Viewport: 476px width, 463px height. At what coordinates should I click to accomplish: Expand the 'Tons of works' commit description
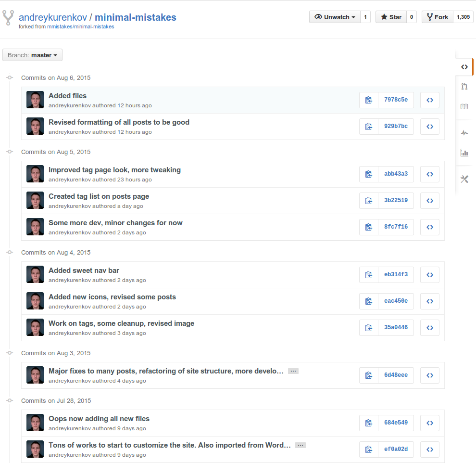[x=301, y=445]
